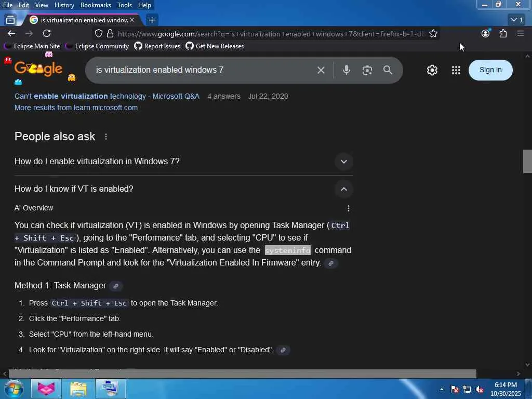Clear the Google search box
Viewport: 532px width, 399px height.
pos(321,70)
